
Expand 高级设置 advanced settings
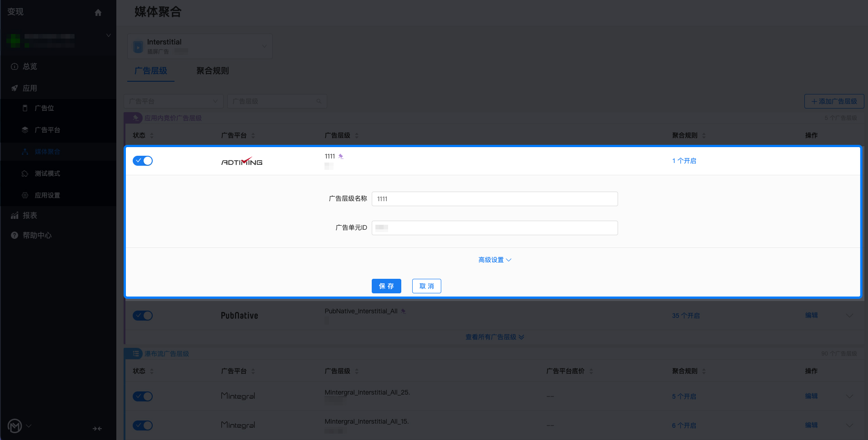pyautogui.click(x=495, y=260)
